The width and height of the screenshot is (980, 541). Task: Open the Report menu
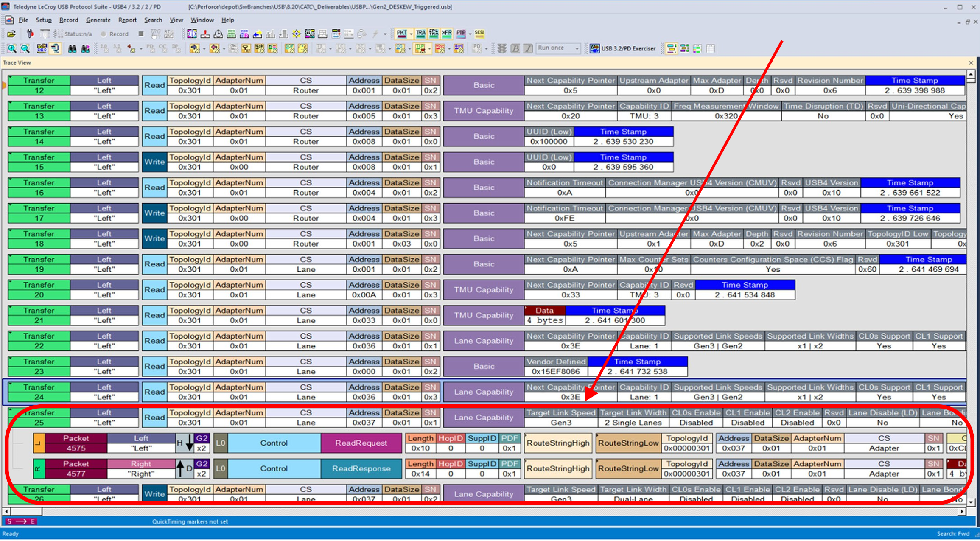pos(127,20)
